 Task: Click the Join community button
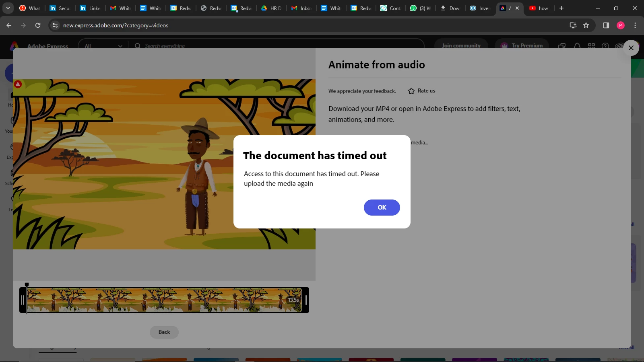click(x=461, y=45)
